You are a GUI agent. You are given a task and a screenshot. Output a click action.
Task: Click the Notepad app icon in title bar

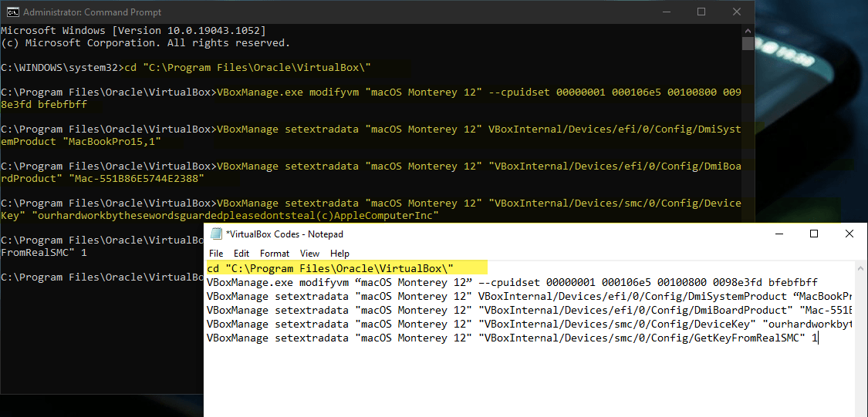[x=216, y=234]
